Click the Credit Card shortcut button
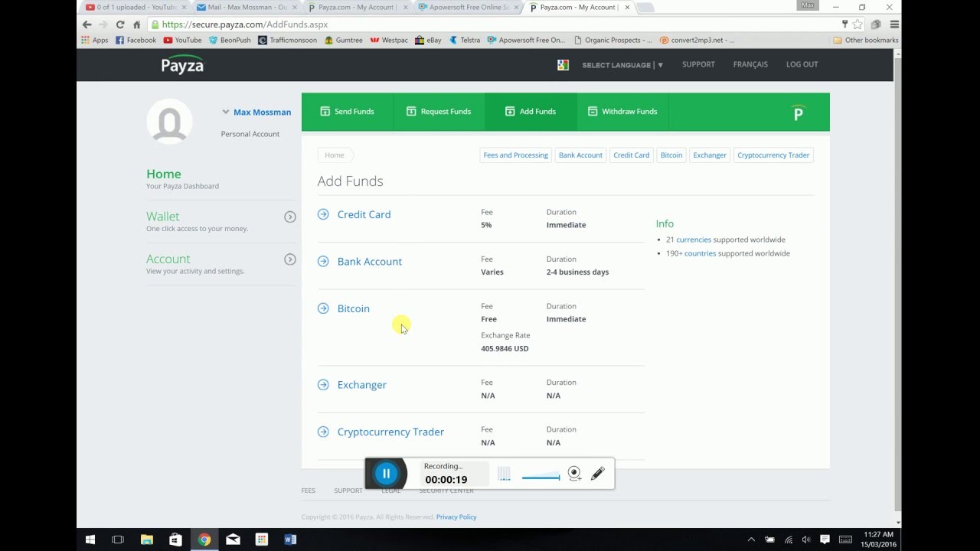The image size is (980, 551). pos(631,155)
